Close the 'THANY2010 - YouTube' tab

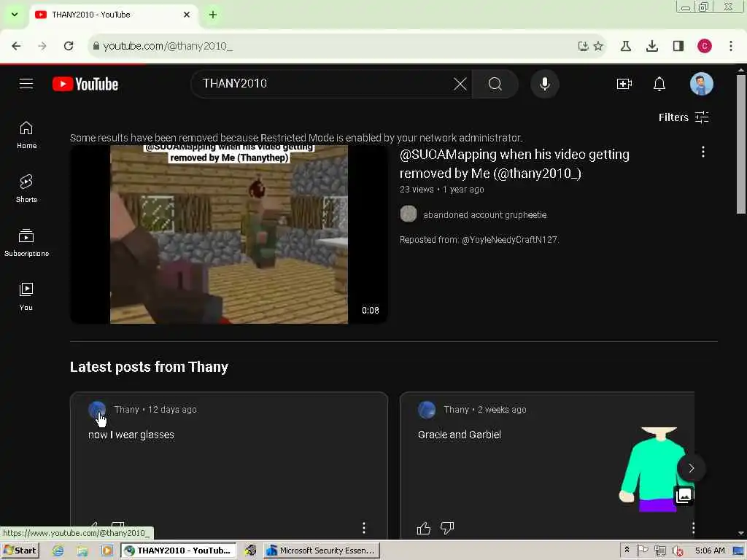click(186, 15)
